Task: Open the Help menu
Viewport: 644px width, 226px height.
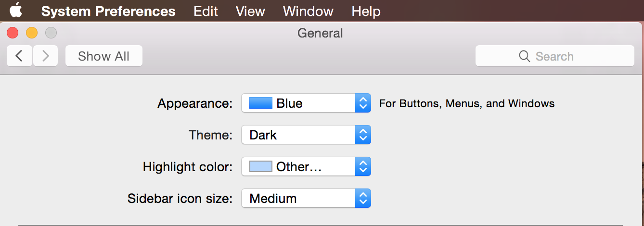Action: pyautogui.click(x=366, y=11)
